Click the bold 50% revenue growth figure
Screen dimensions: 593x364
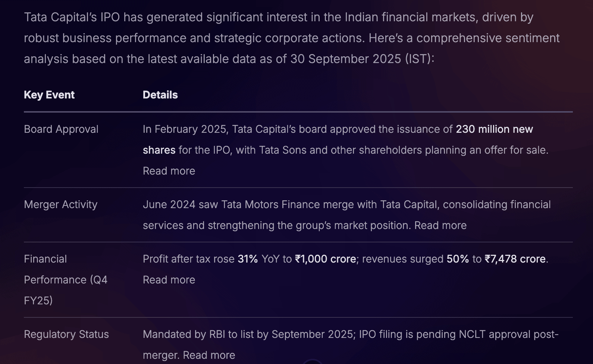(x=458, y=259)
